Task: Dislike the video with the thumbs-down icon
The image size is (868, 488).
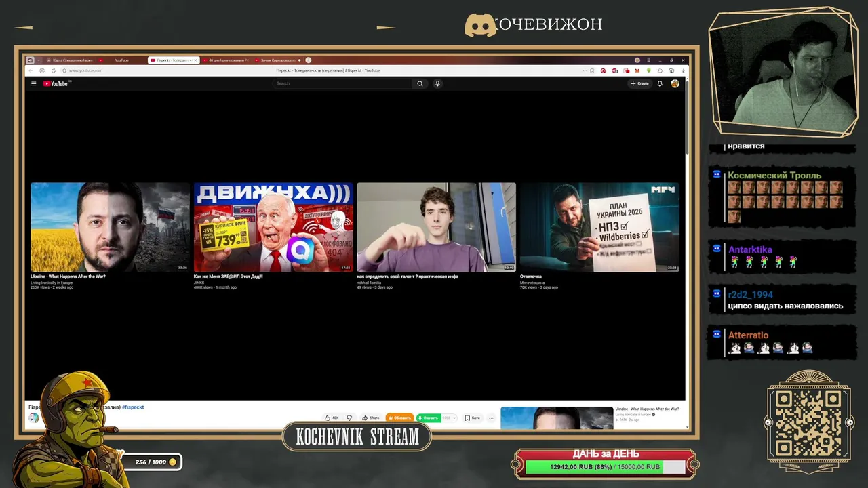Action: point(349,418)
